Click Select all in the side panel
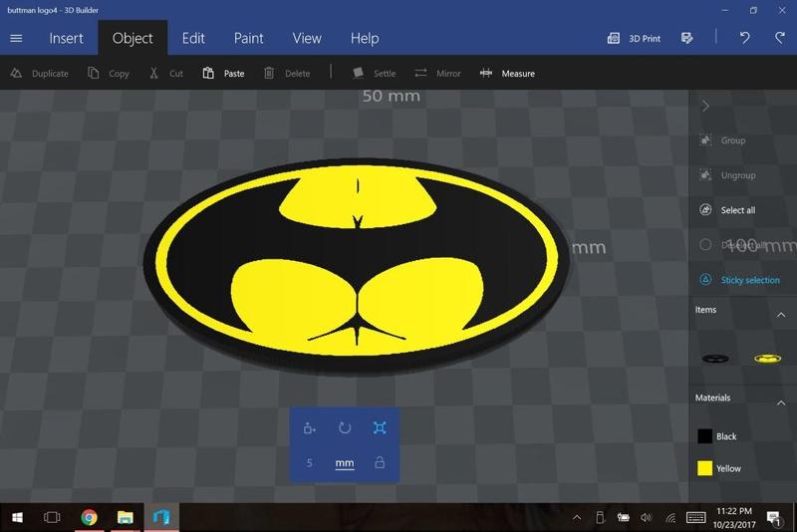The width and height of the screenshot is (797, 532). pyautogui.click(x=705, y=210)
